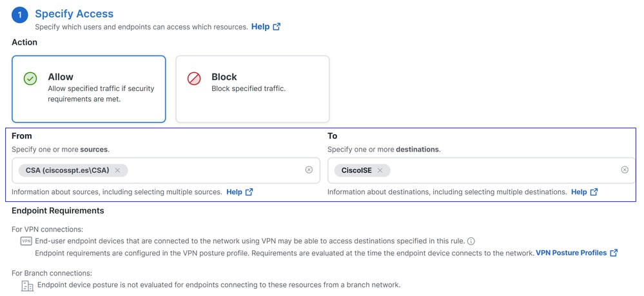This screenshot has height=296, width=644.
Task: Open the VPN Posture Profiles link
Action: tap(571, 253)
